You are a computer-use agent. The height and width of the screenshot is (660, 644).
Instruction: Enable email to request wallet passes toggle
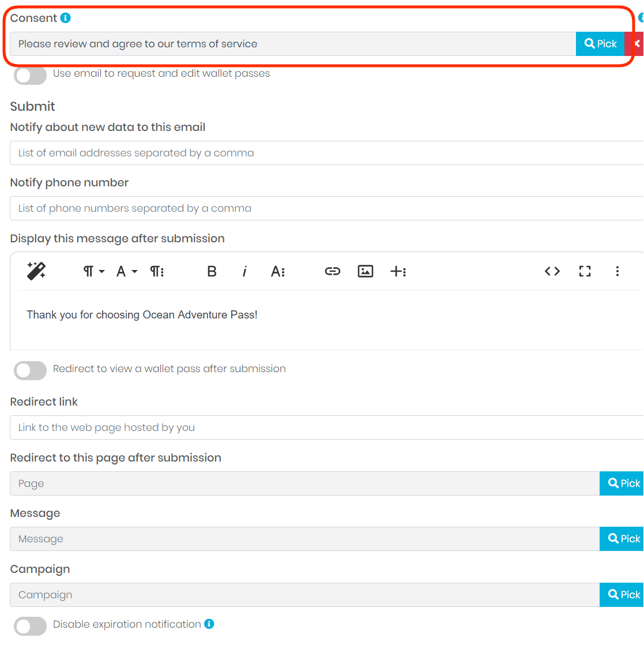(30, 75)
